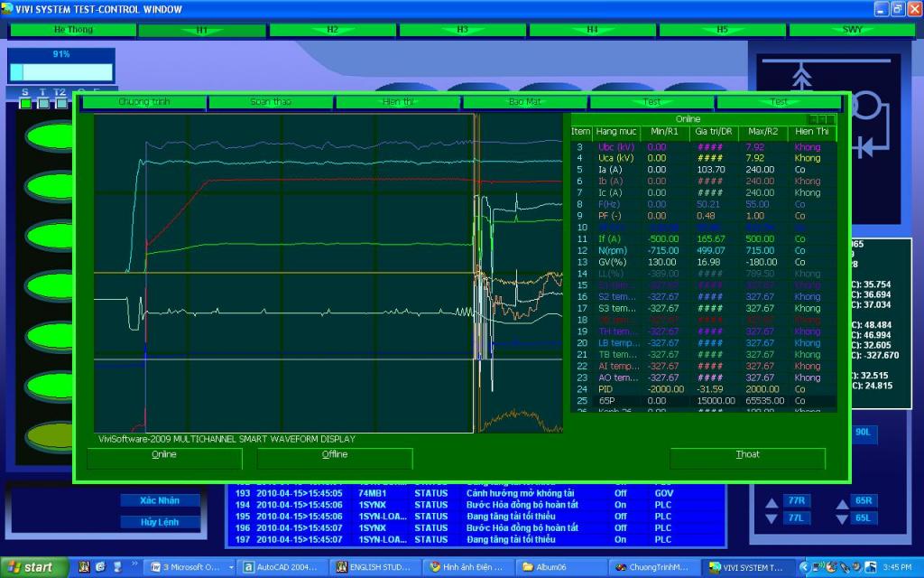Click the 77R raise button
Image resolution: width=924 pixels, height=578 pixels.
tap(796, 500)
